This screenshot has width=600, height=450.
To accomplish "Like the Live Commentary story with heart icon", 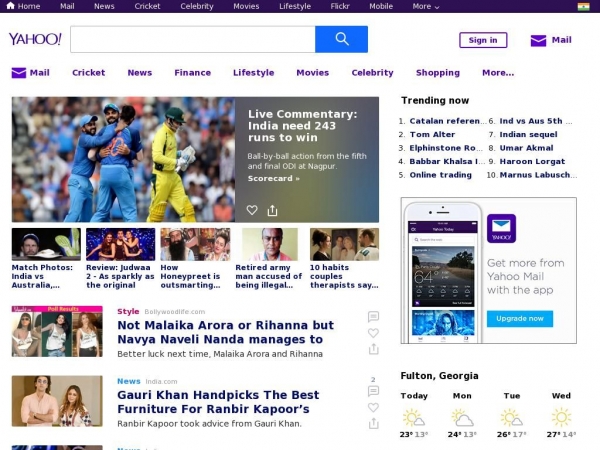I will 252,210.
